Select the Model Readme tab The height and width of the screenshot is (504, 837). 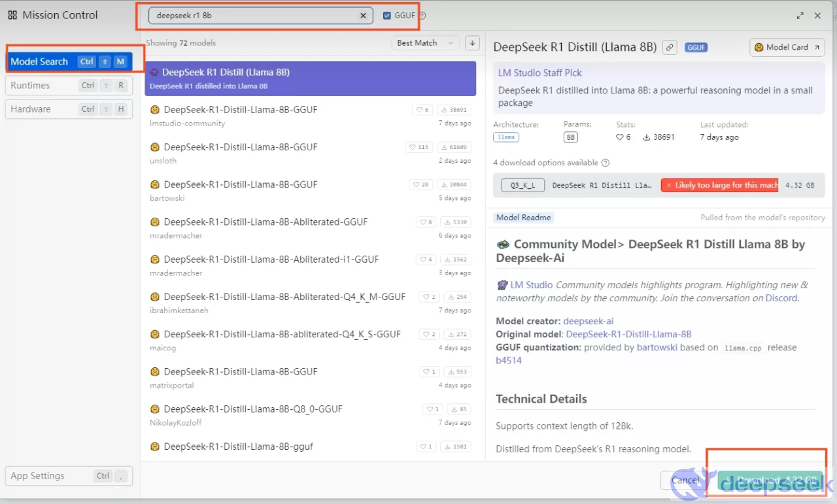coord(524,218)
